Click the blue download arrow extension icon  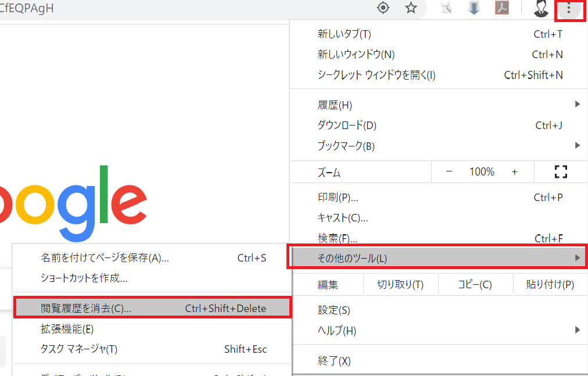click(474, 8)
